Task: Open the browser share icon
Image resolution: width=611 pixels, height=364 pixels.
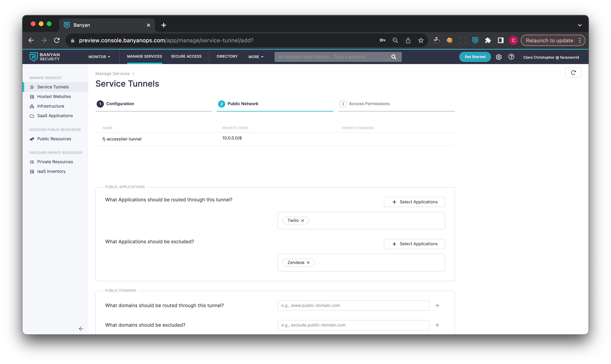Action: 408,40
